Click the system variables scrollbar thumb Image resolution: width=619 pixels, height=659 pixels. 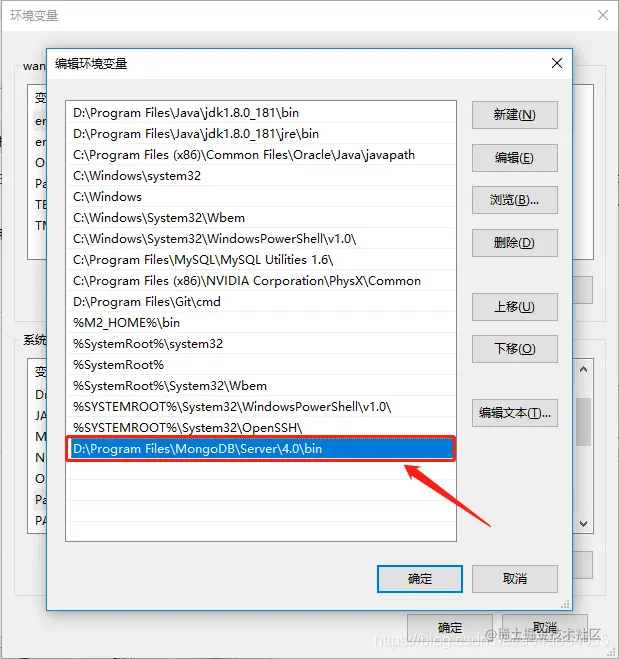583,422
